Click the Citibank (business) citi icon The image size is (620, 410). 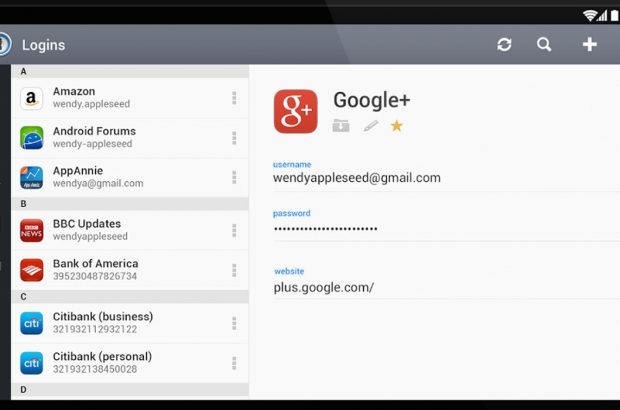(x=32, y=323)
